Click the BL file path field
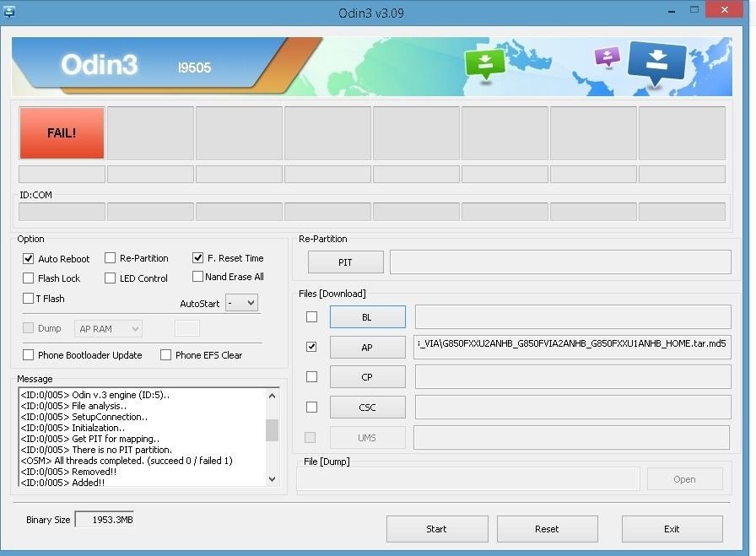Screen dimensions: 756x556 tap(573, 317)
